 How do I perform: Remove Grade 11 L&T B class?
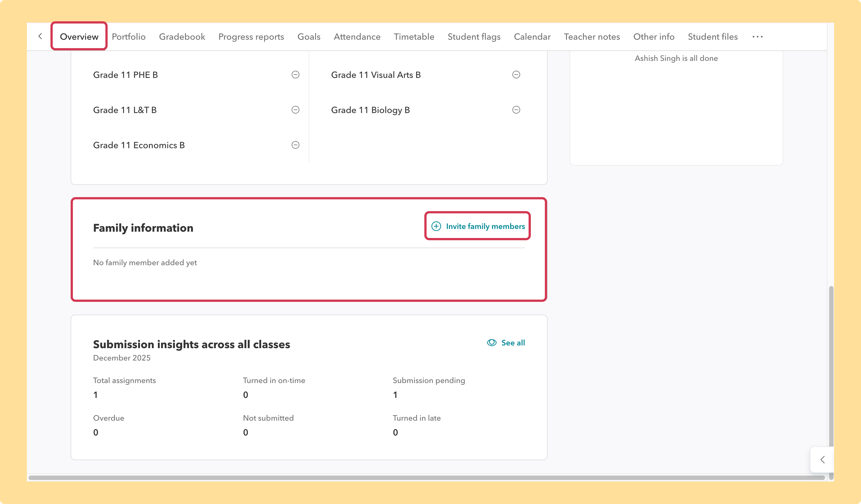click(x=296, y=110)
